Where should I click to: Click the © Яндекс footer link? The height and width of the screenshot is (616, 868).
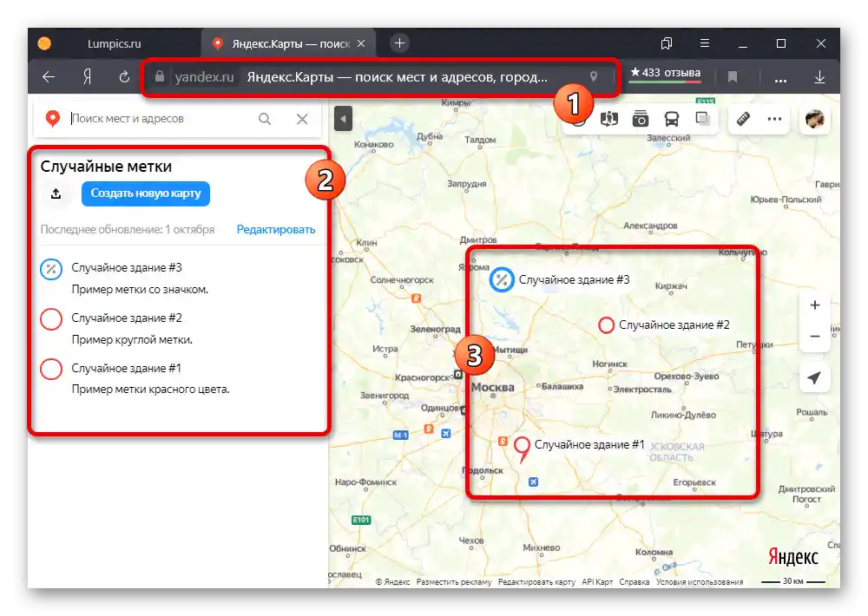click(392, 582)
